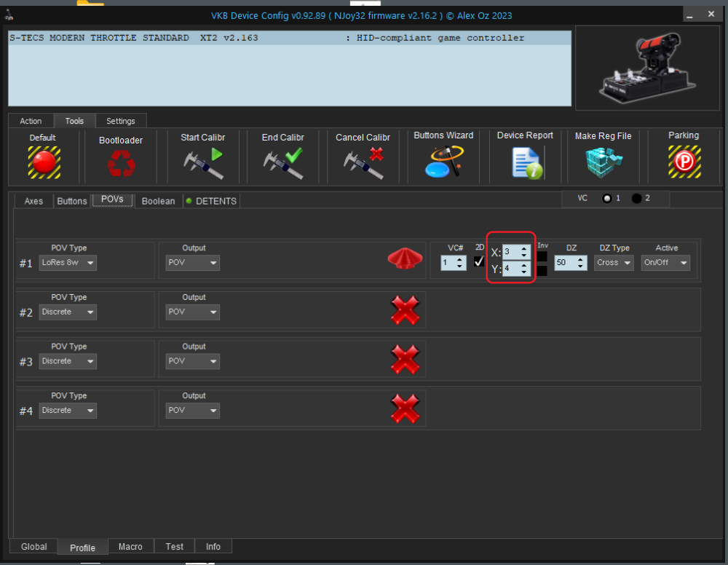728x565 pixels.
Task: Open the Device Report icon
Action: [x=525, y=162]
